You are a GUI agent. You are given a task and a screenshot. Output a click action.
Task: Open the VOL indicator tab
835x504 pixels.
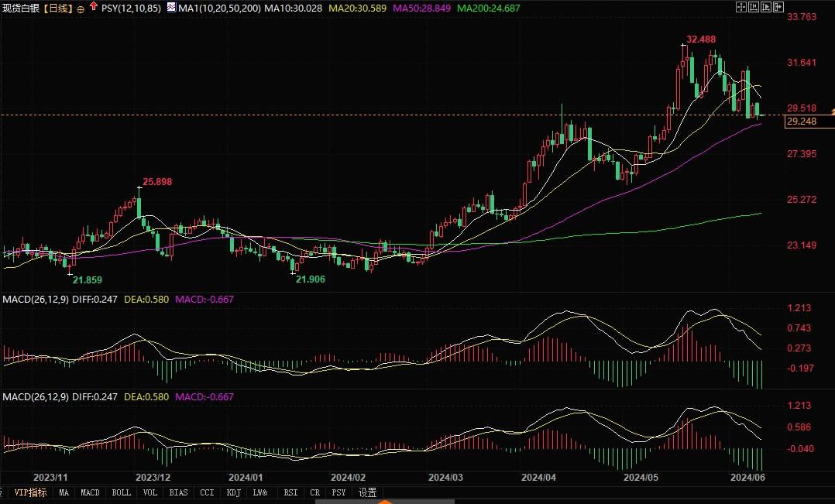[150, 493]
